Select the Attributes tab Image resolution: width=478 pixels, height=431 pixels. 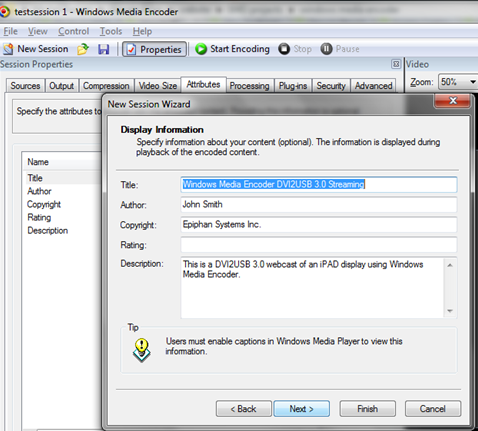point(203,84)
